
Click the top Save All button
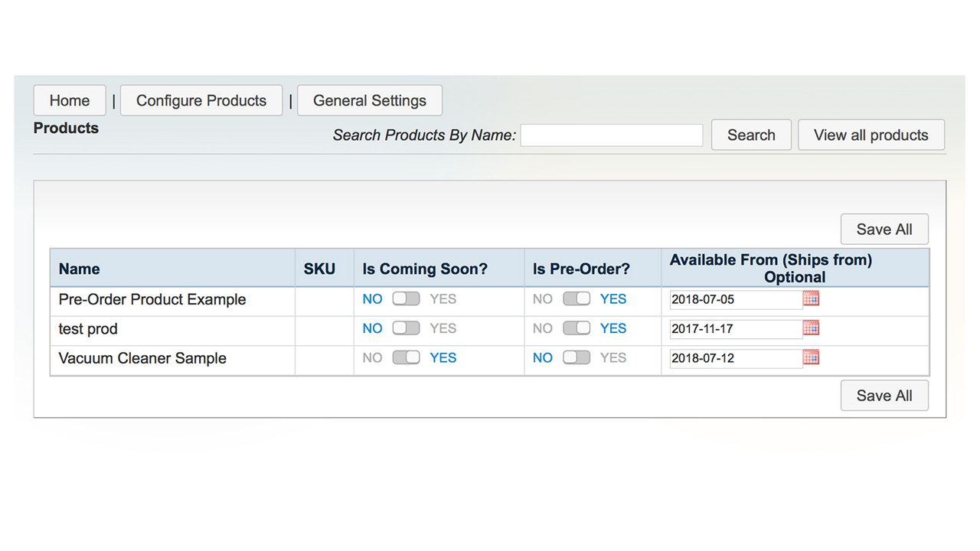click(884, 229)
